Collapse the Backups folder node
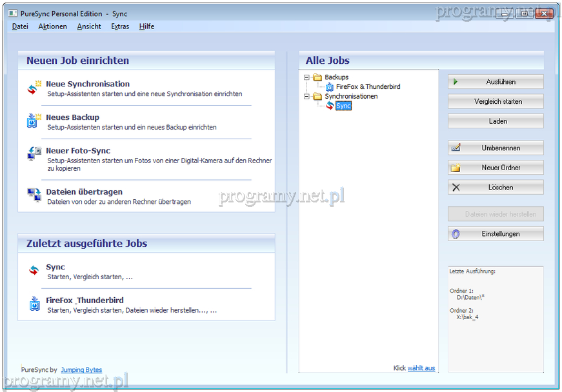 click(307, 77)
